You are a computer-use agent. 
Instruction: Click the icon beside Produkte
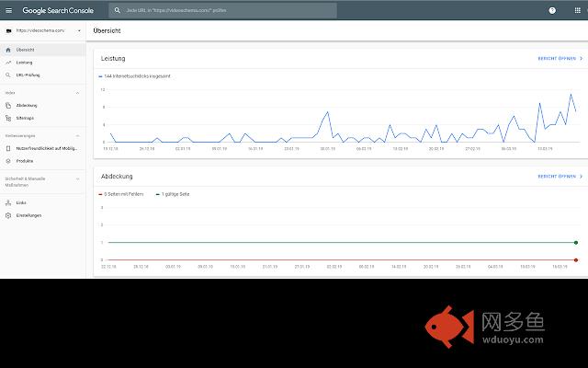(x=8, y=161)
